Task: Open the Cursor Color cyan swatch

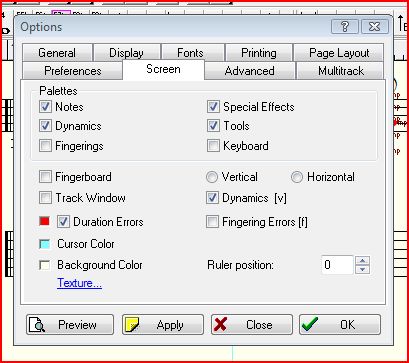Action: coord(44,244)
